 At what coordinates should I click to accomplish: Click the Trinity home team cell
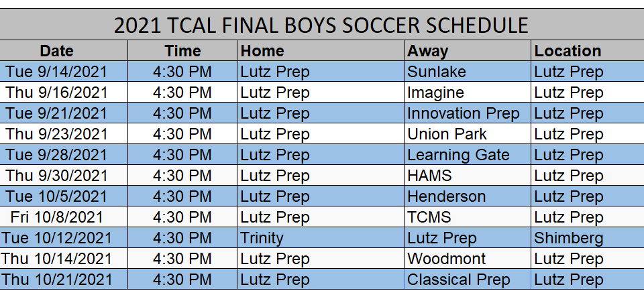tap(321, 238)
